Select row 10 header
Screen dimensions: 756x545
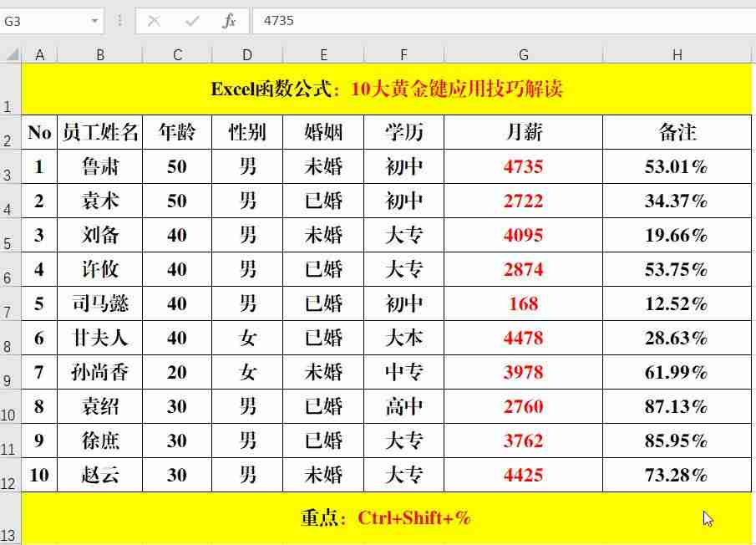tap(10, 406)
